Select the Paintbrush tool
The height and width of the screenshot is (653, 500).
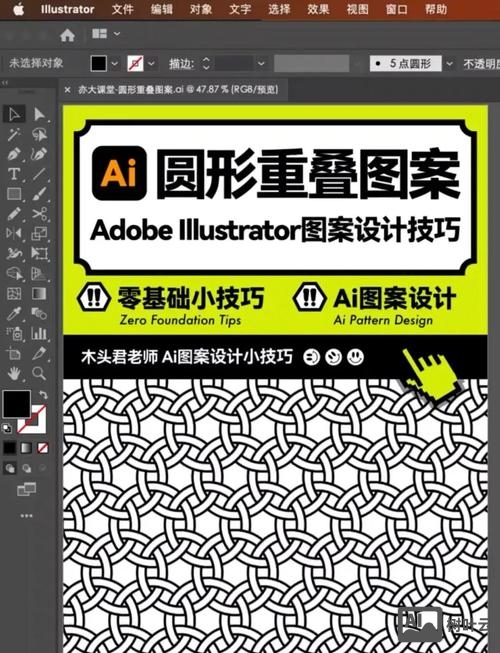40,194
